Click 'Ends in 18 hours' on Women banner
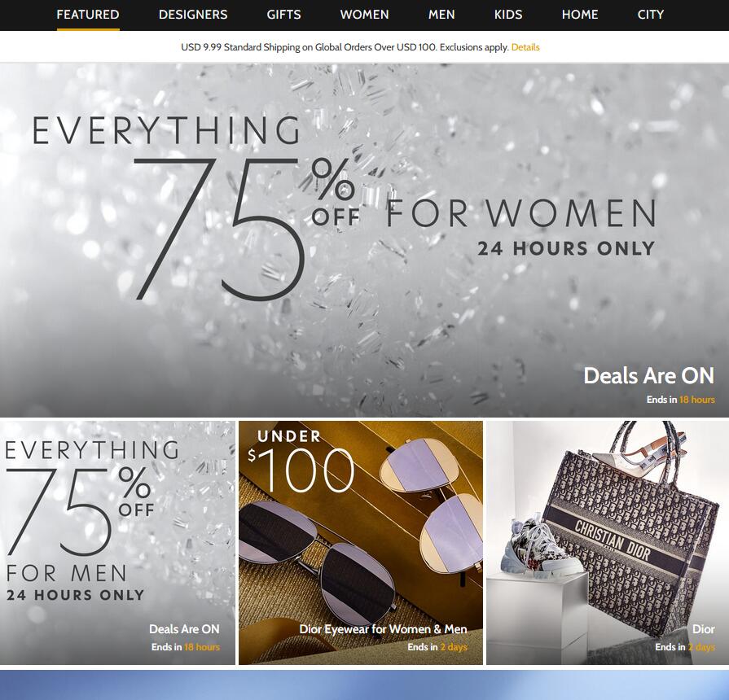This screenshot has width=729, height=700. (x=681, y=400)
